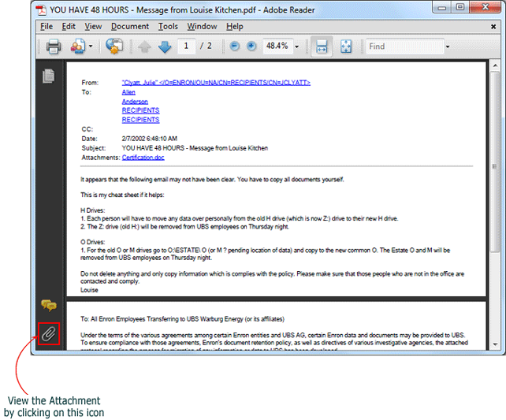
Task: Open the Window menu
Action: pos(202,27)
